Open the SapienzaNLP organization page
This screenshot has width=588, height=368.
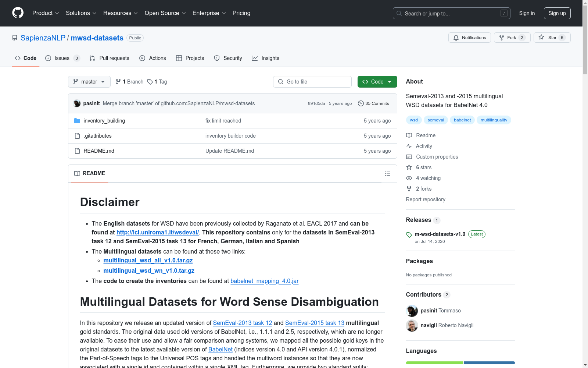tap(43, 38)
